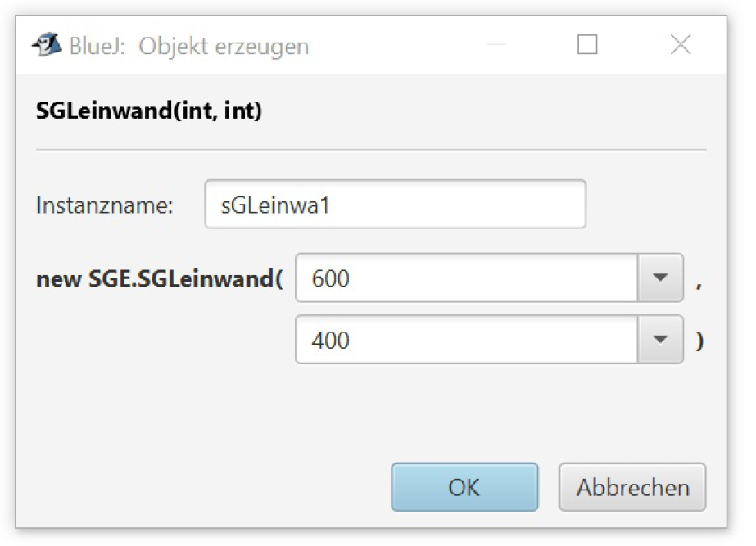Confirm object creation with OK
Viewport: 756px width, 546px height.
pos(464,487)
